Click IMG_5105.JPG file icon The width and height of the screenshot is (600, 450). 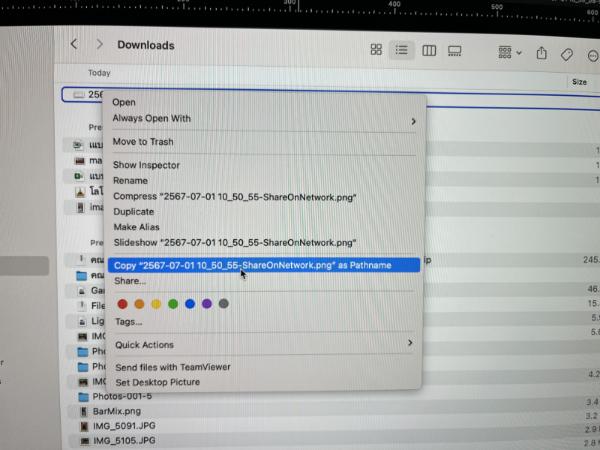84,441
